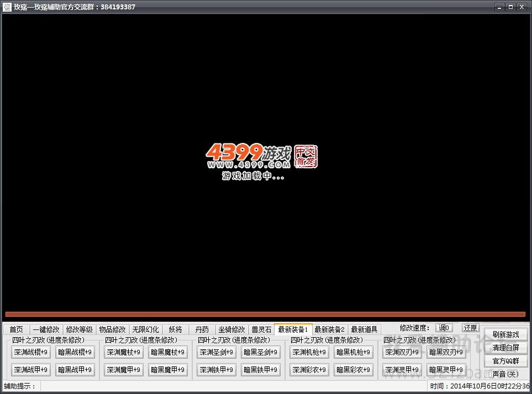The width and height of the screenshot is (532, 394).
Task: Click the 暗黑灵甲+9 button
Action: pos(446,370)
